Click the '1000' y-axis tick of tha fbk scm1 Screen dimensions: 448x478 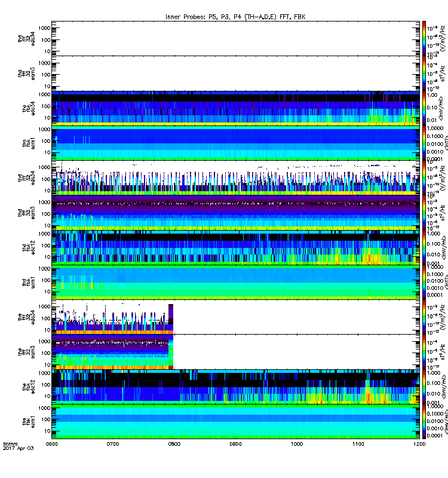[44, 130]
